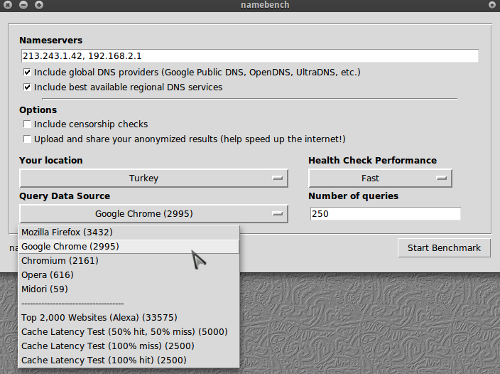Click the Number of queries field
Image resolution: width=500 pixels, height=374 pixels.
[385, 214]
